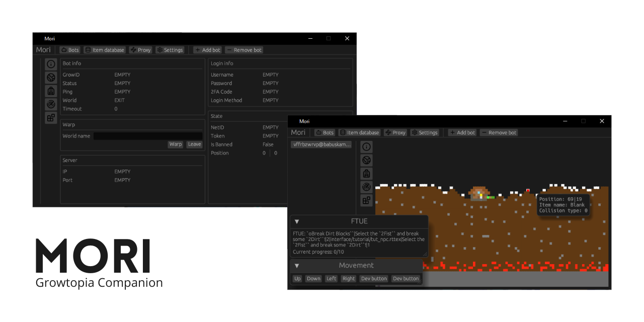Click the FTUE panel resize grip corner
Image resolution: width=644 pixels, height=322 pixels.
click(425, 254)
